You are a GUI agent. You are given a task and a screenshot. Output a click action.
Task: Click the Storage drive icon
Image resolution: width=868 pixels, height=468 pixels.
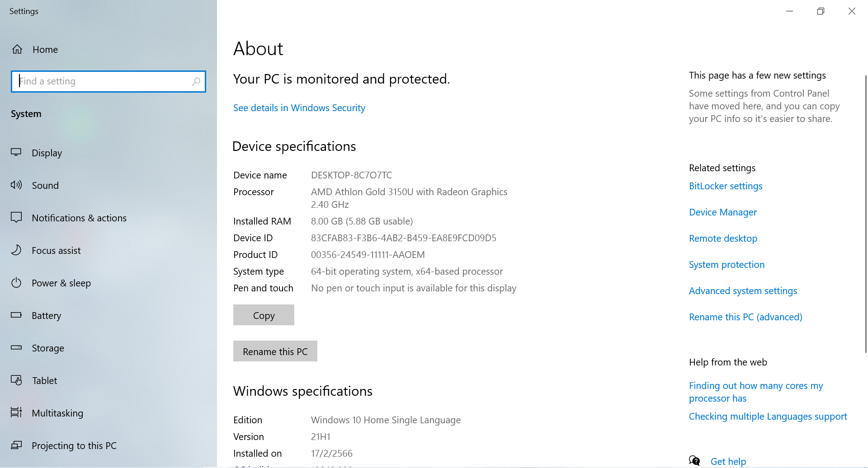click(x=16, y=347)
